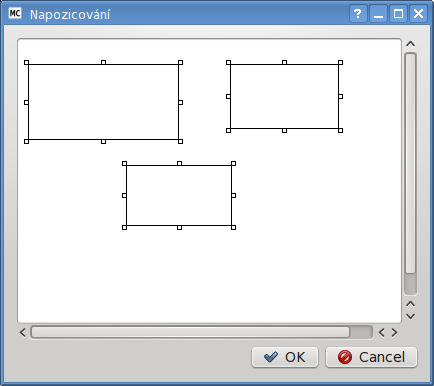434x386 pixels.
Task: Select the top-middle handle of the upper-right rectangle
Action: click(x=285, y=62)
